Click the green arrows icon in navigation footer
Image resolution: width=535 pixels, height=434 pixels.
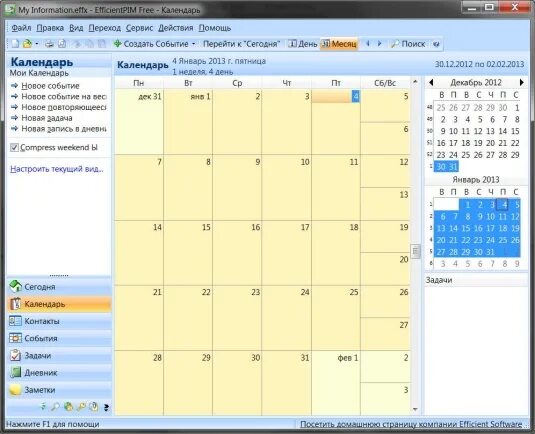(x=43, y=407)
